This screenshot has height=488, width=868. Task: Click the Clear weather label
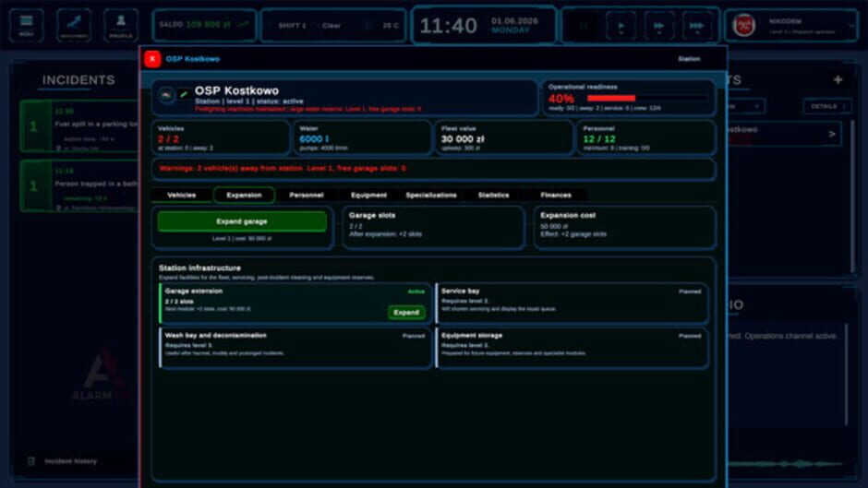click(x=331, y=26)
